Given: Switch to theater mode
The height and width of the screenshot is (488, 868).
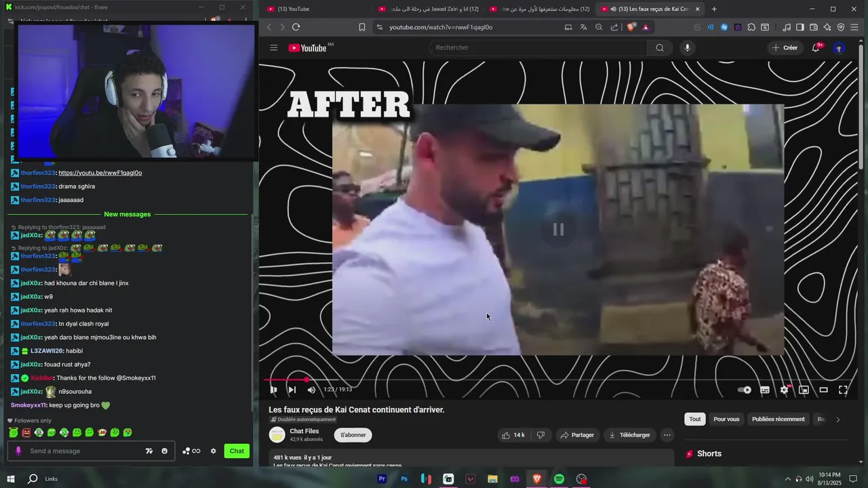Looking at the screenshot, I should (823, 390).
